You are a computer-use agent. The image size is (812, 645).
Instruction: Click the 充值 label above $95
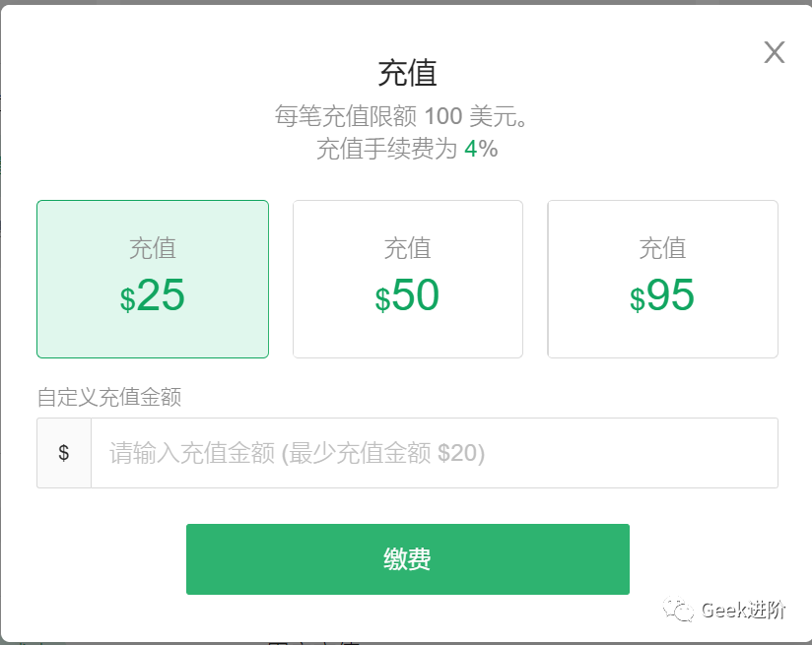coord(662,248)
